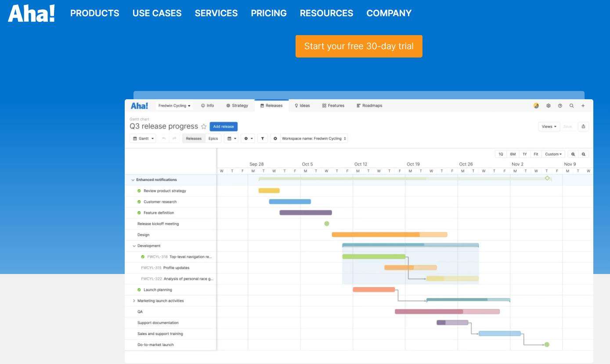Open the SERVICES menu
Viewport: 610px width, 364px height.
point(216,13)
